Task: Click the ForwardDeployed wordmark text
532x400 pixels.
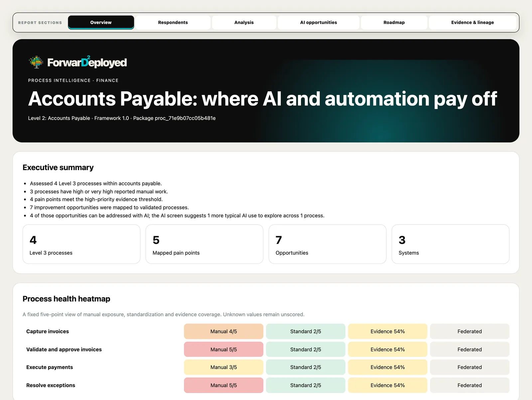Action: tap(87, 62)
